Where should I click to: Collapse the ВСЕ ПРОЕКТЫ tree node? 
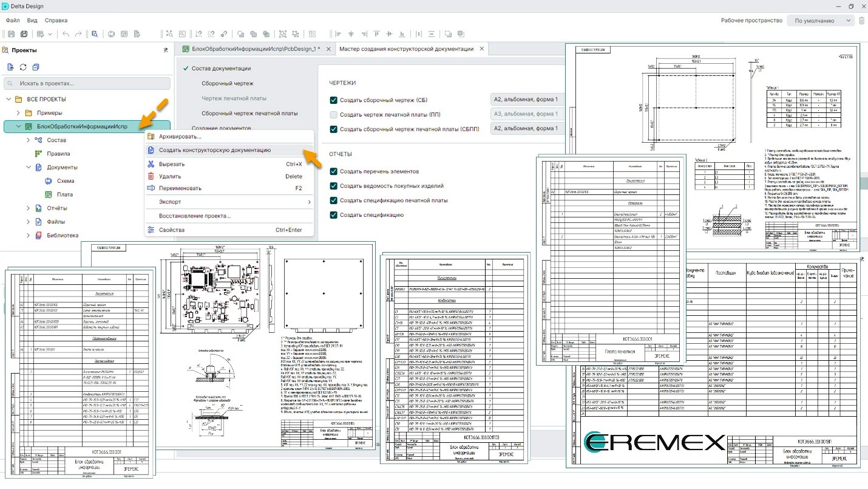tap(8, 99)
